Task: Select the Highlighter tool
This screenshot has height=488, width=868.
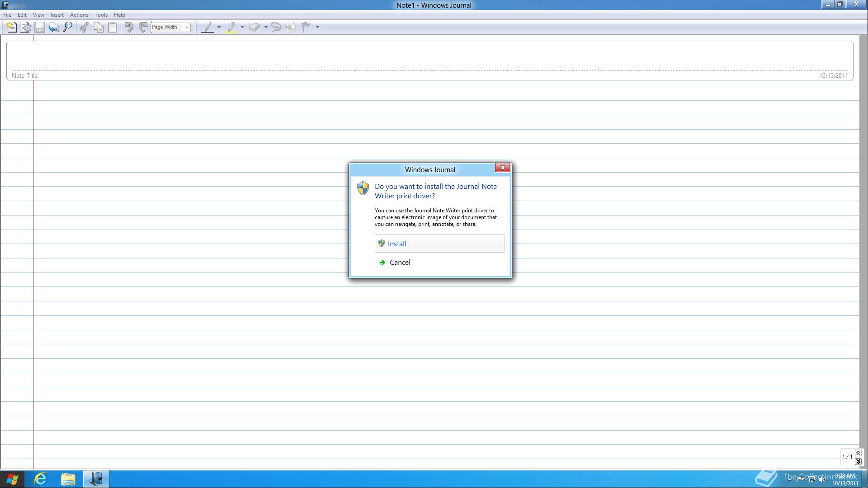Action: [x=231, y=27]
